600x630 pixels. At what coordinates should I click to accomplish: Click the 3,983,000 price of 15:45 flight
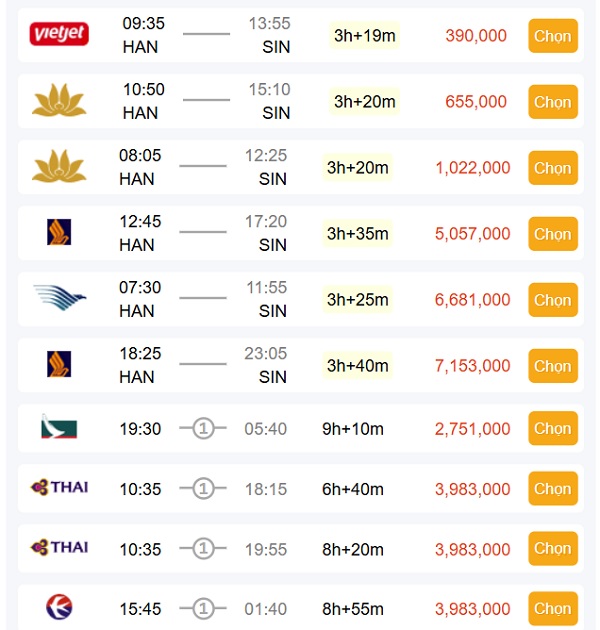pyautogui.click(x=472, y=609)
